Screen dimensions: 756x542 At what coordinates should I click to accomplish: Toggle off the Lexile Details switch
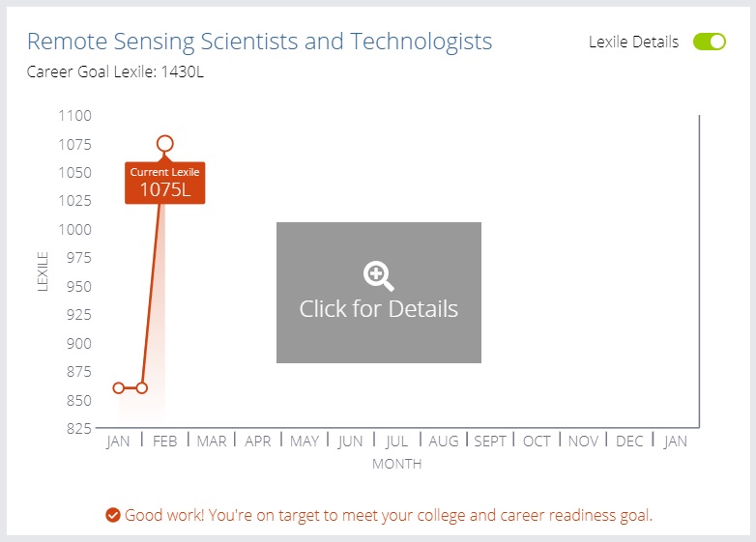[710, 42]
